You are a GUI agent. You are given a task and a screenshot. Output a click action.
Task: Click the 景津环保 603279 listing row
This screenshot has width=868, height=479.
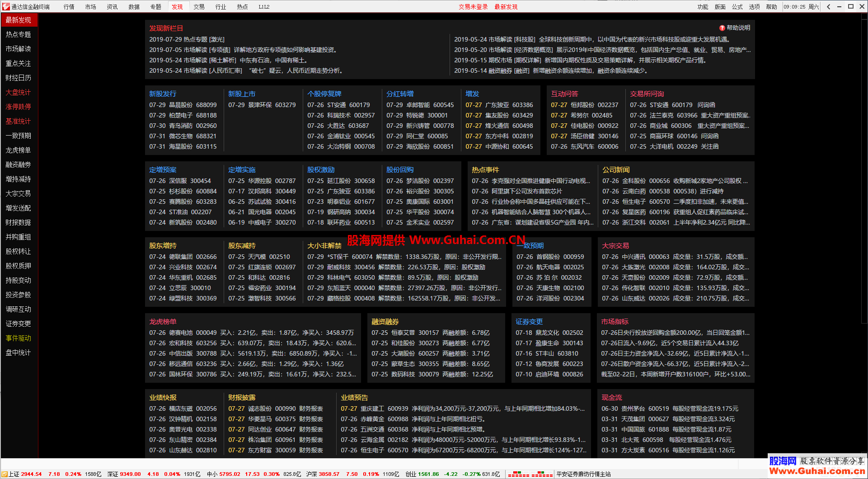(x=262, y=105)
